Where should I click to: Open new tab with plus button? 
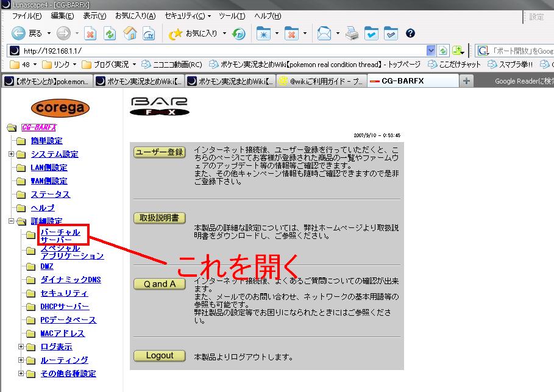(466, 81)
